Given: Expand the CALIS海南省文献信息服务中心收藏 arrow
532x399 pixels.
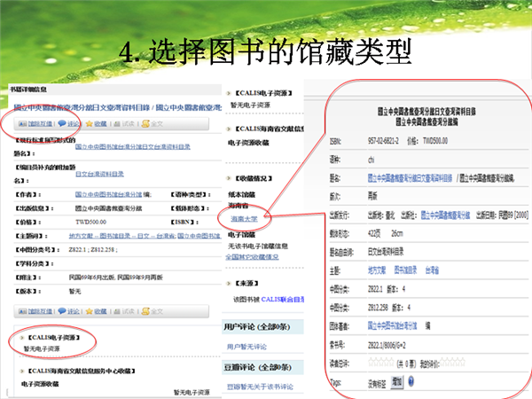Looking at the screenshot, I should point(22,372).
